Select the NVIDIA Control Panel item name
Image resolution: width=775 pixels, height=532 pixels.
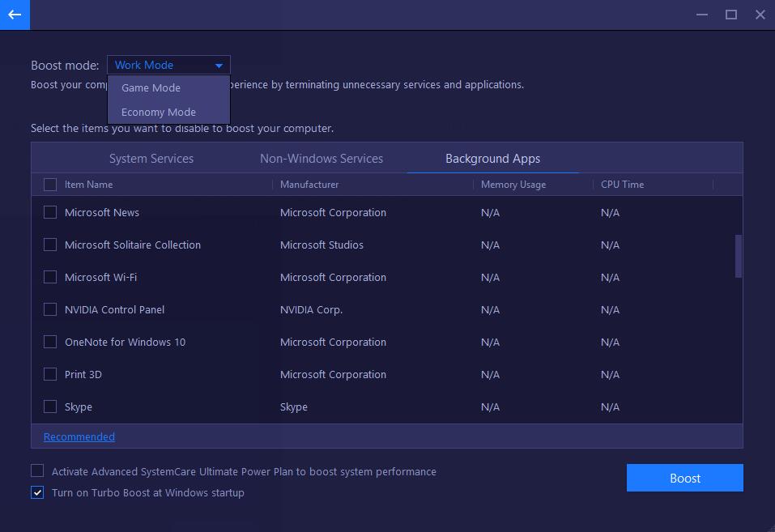click(115, 309)
